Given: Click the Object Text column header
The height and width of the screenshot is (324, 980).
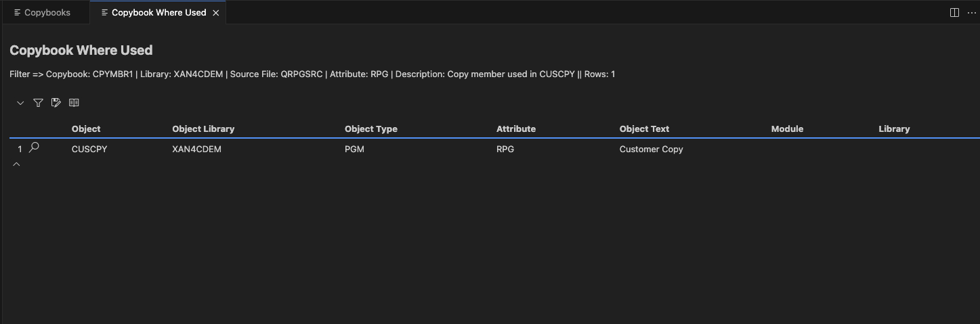Looking at the screenshot, I should pyautogui.click(x=644, y=129).
